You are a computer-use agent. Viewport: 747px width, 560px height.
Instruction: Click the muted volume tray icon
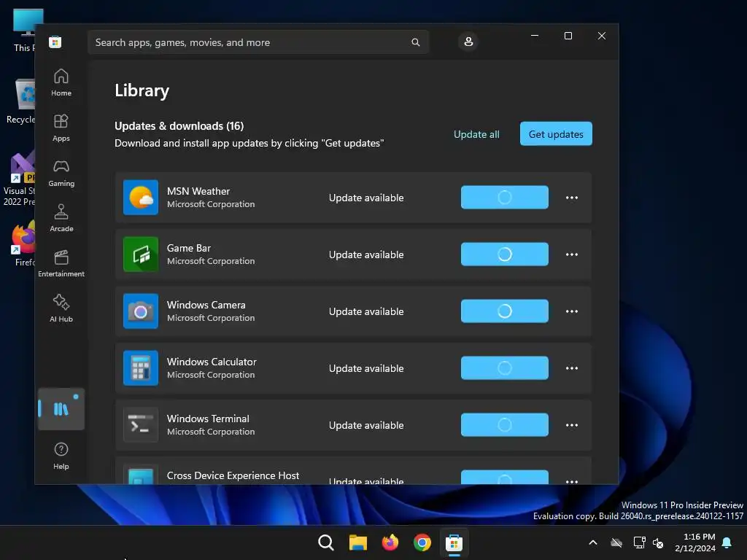point(659,542)
